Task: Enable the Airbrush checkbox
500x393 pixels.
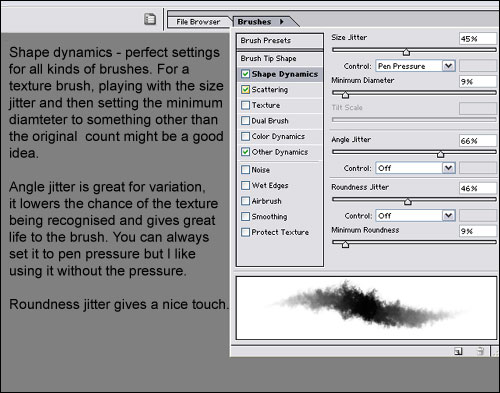Action: pyautogui.click(x=245, y=201)
